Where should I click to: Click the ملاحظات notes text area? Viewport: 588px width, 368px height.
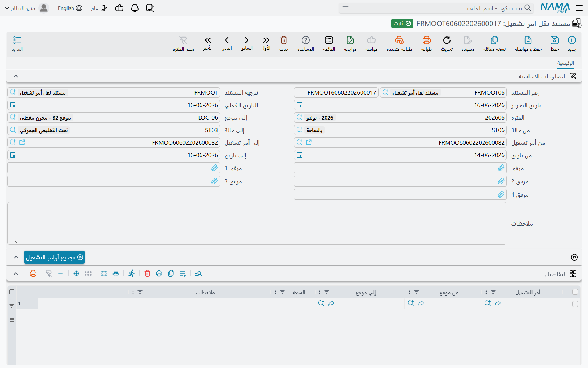[x=257, y=223]
